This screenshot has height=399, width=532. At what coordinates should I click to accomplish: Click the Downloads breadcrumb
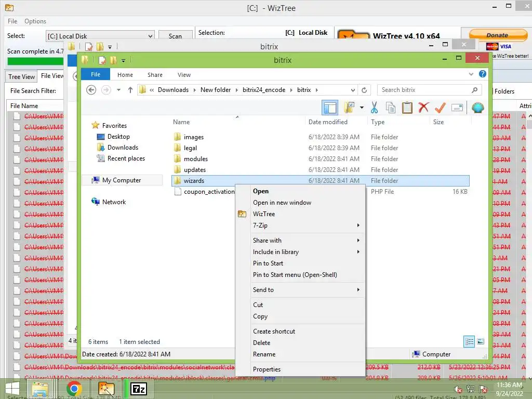[173, 90]
